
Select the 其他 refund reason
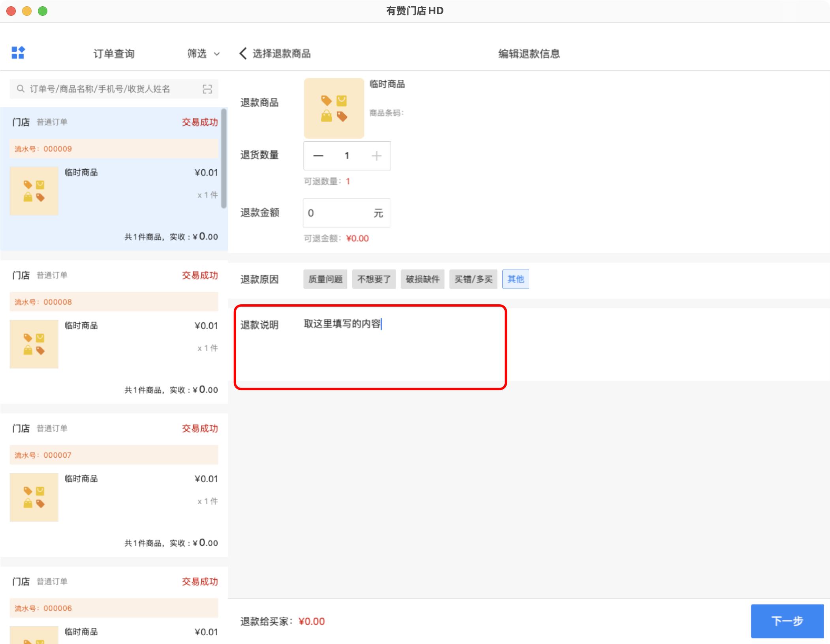click(515, 279)
